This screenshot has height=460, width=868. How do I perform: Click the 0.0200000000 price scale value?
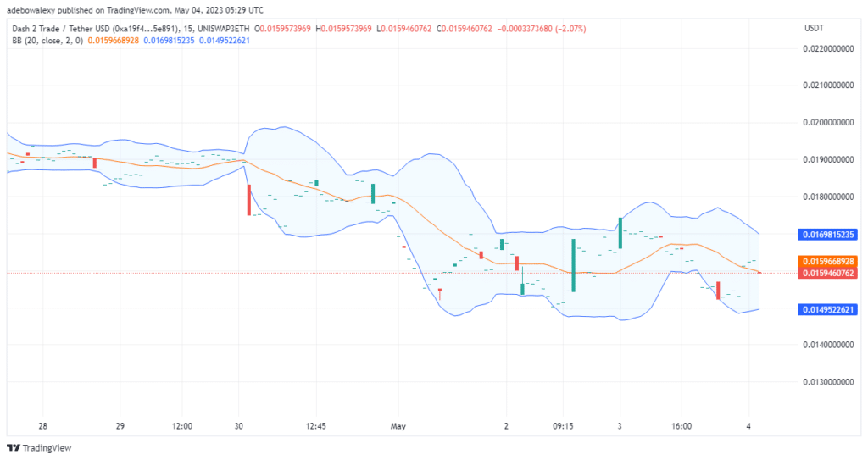click(828, 122)
